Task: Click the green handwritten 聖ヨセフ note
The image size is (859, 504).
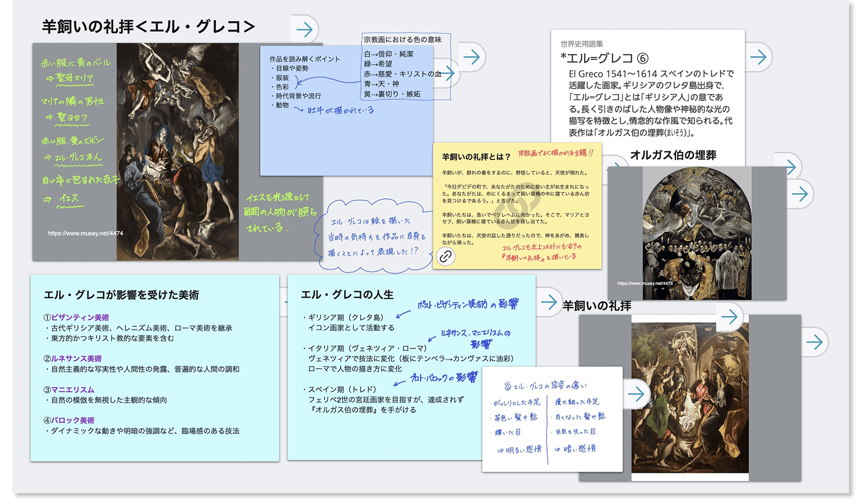Action: click(x=73, y=117)
